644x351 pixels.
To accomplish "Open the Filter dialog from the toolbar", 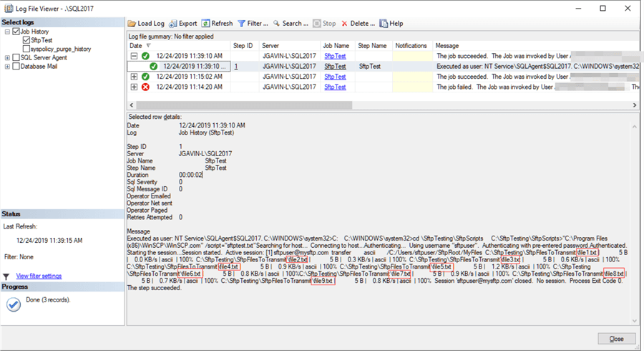I will pyautogui.click(x=242, y=23).
